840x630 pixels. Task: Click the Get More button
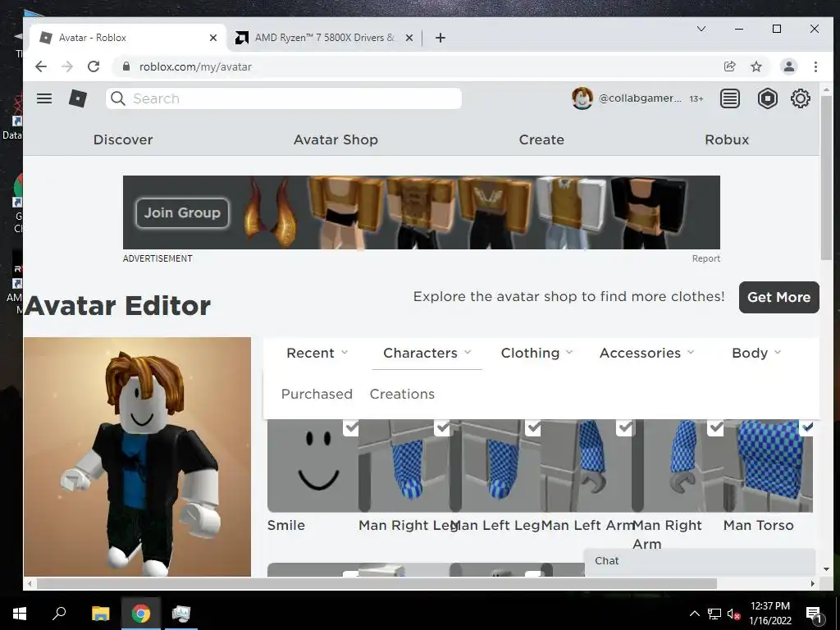tap(779, 297)
